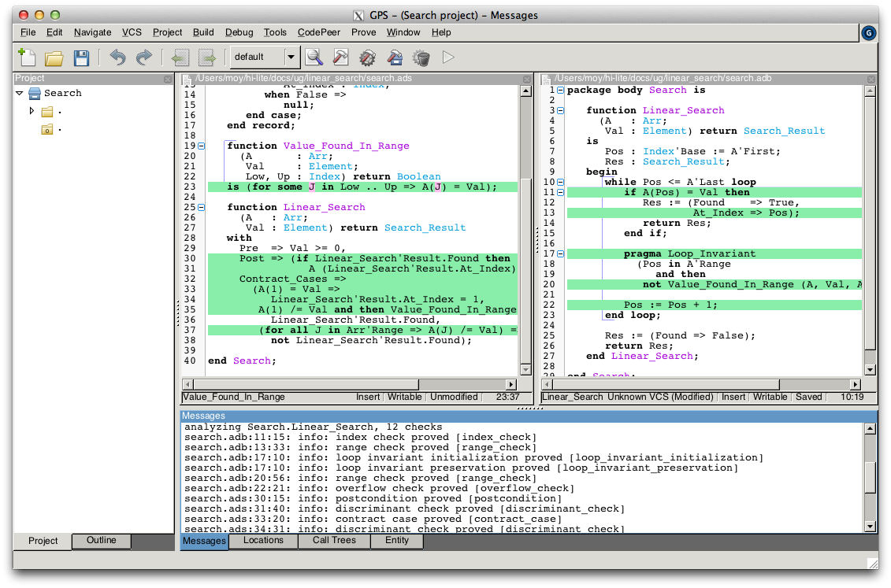Click search.ads file icon in editor title

(187, 79)
